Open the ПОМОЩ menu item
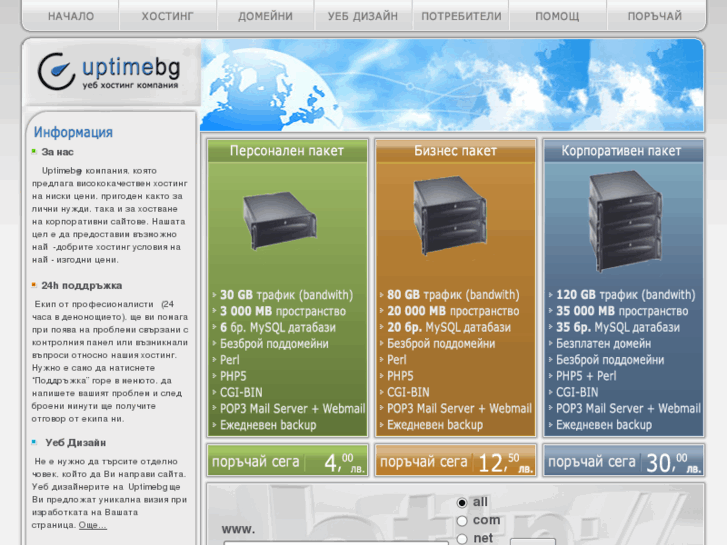 [x=557, y=16]
